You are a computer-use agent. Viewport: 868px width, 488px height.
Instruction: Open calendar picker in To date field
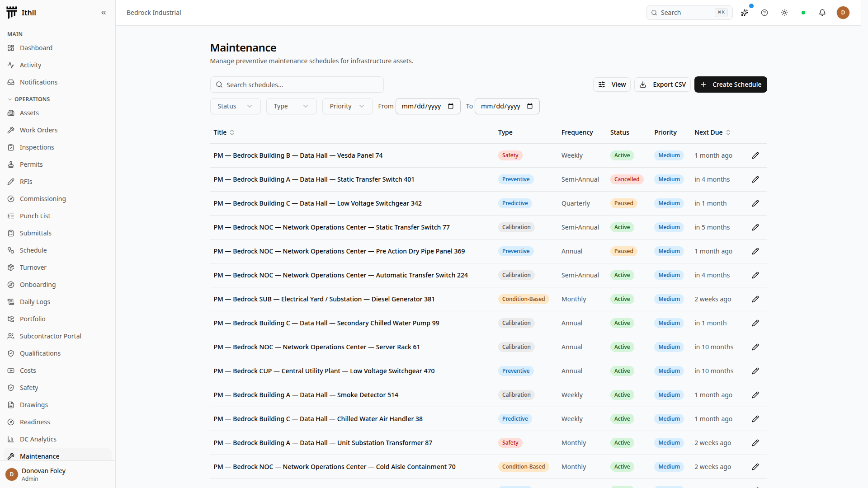coord(530,106)
